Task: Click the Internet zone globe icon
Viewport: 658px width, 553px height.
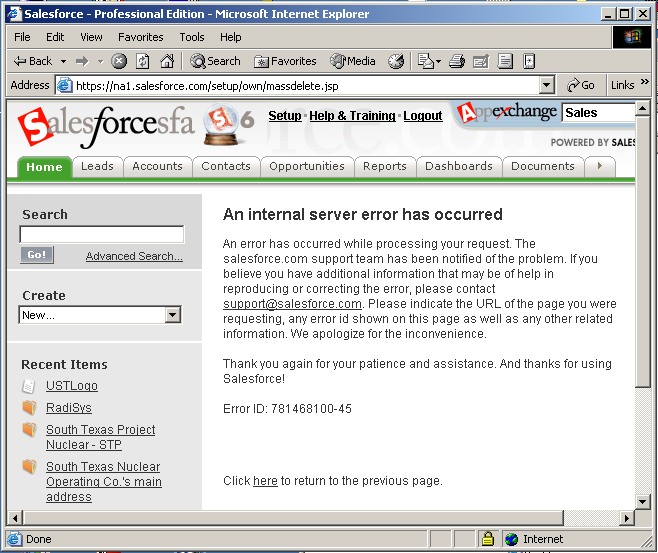Action: point(511,539)
